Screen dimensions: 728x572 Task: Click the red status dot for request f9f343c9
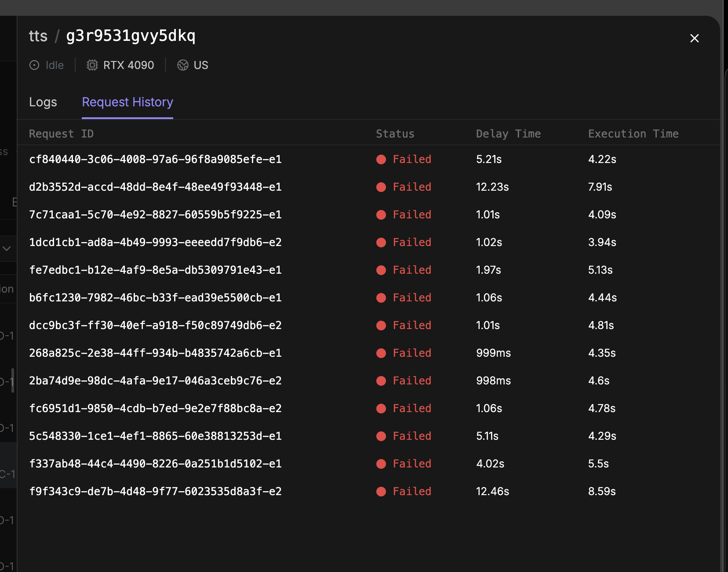[381, 492]
